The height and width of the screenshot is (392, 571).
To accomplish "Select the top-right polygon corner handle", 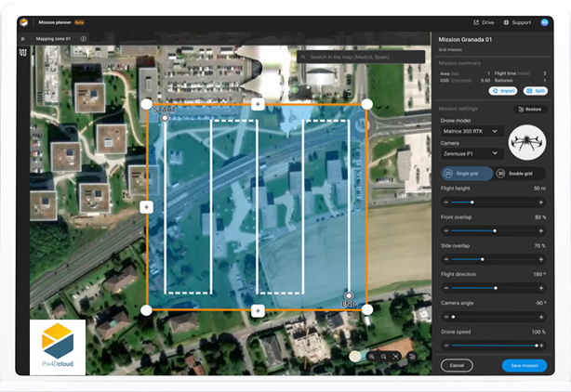I will pos(367,104).
